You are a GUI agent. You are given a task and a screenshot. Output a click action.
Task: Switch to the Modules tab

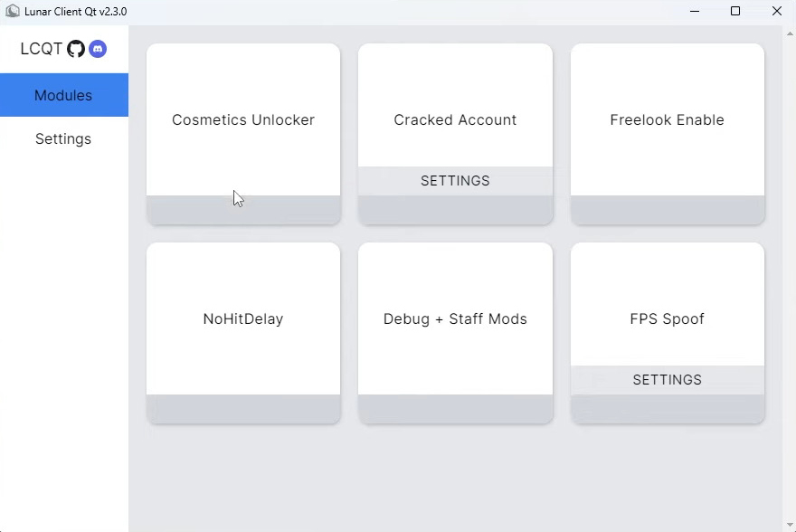[64, 95]
